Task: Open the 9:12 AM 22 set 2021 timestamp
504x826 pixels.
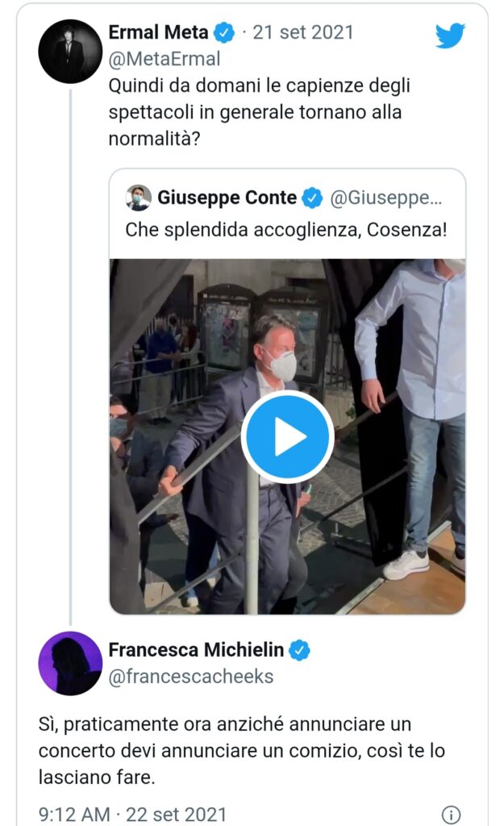Action: 133,814
